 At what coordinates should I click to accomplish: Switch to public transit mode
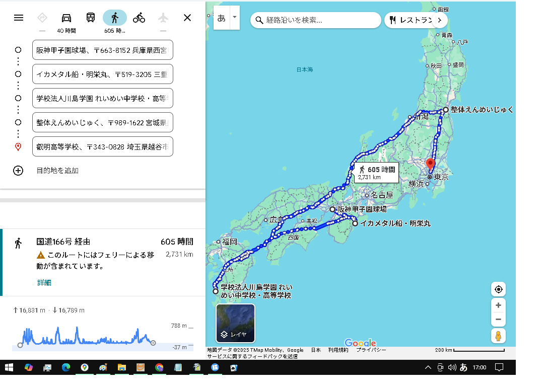(91, 18)
